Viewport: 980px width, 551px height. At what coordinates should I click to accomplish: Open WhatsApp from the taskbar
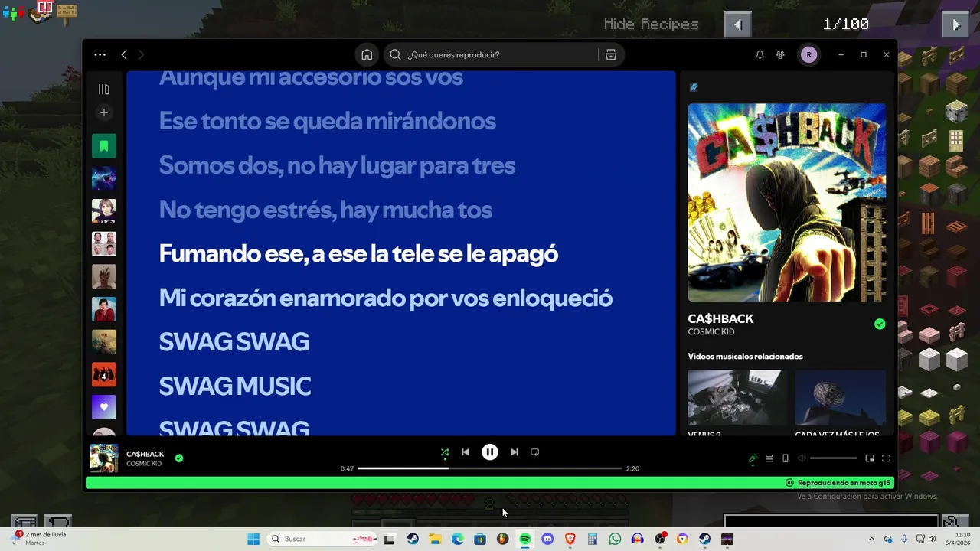point(615,539)
